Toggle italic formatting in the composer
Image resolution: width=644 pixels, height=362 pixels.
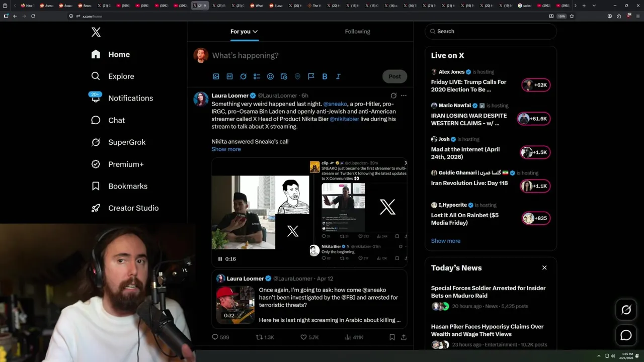click(x=338, y=76)
